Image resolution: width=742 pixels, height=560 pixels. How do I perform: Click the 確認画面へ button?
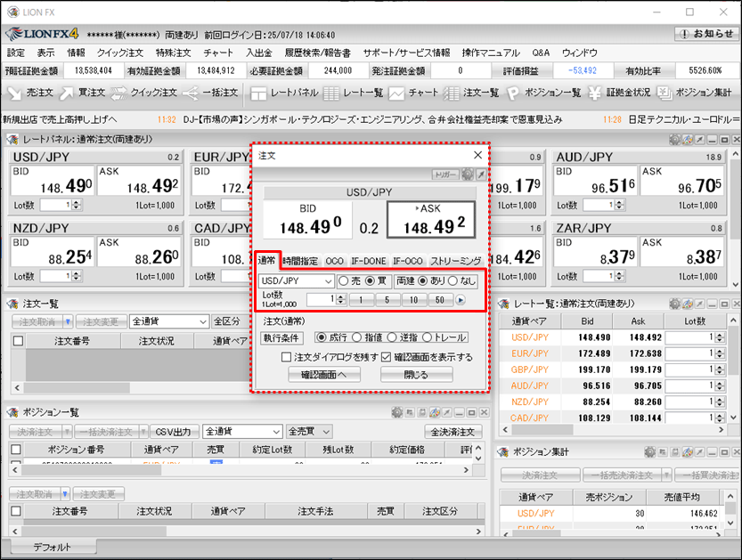coord(323,375)
